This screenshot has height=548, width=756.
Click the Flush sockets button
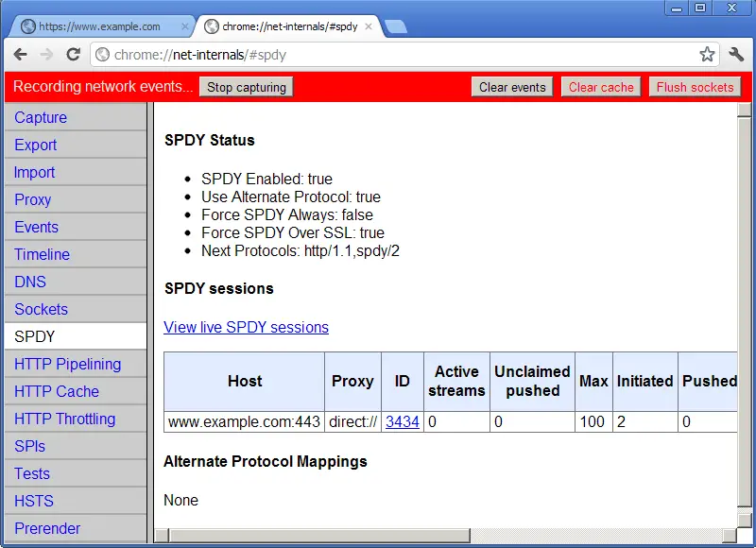click(695, 87)
